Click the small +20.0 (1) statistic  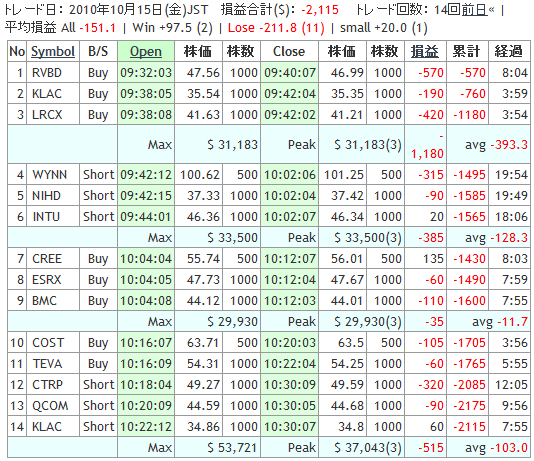384,28
